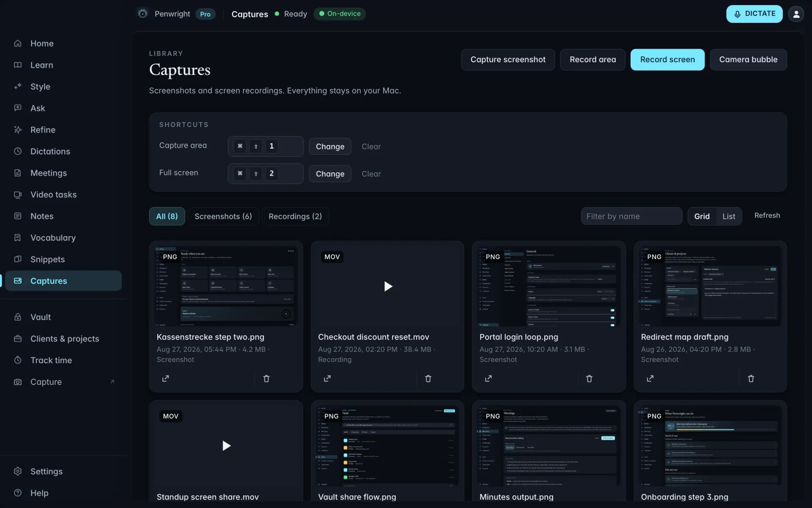Image resolution: width=812 pixels, height=508 pixels.
Task: Click the Filter by name field
Action: tap(631, 216)
